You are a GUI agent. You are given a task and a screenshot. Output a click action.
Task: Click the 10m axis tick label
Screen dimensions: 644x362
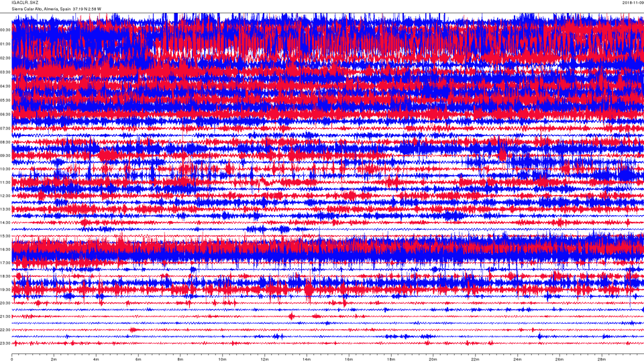pos(222,359)
